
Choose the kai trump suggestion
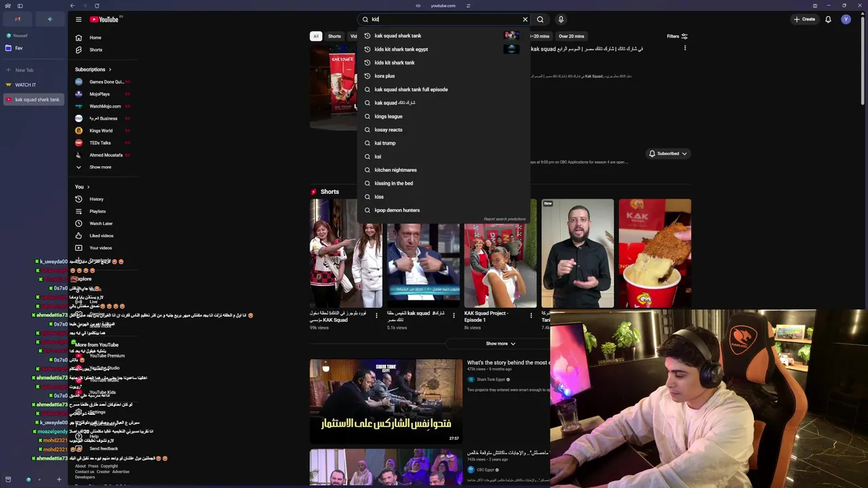tap(443, 143)
